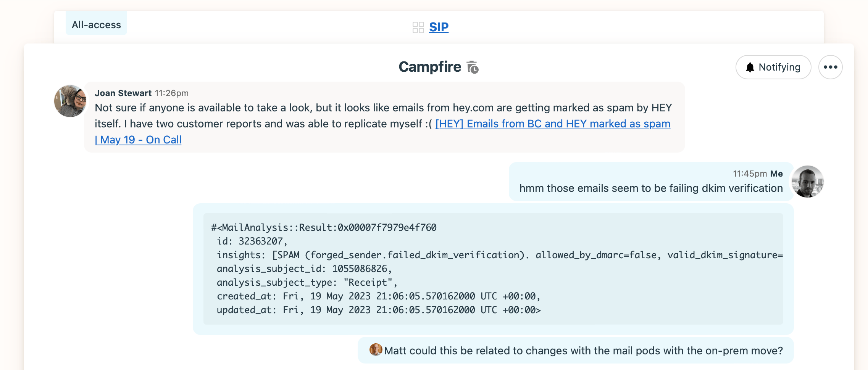Click Matt's small mention avatar
Image resolution: width=868 pixels, height=370 pixels.
376,349
